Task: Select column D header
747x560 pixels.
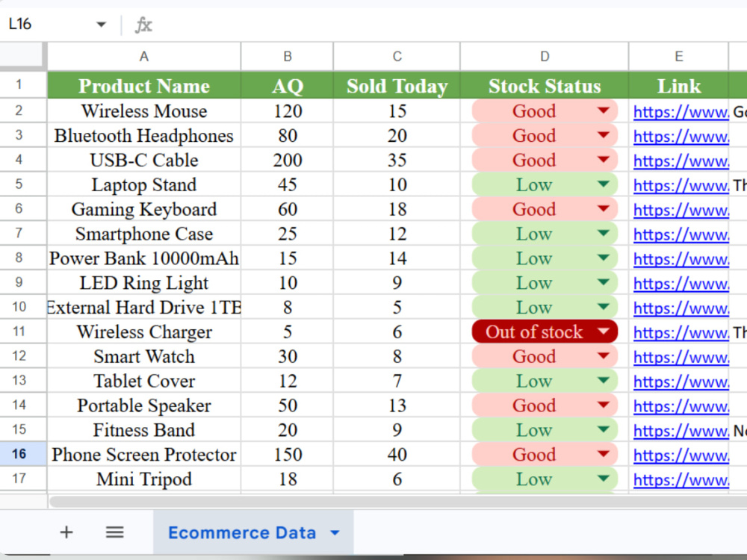Action: coord(545,56)
